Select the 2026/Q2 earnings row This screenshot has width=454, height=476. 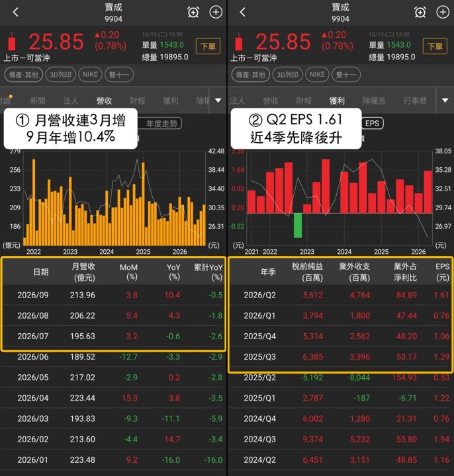341,295
